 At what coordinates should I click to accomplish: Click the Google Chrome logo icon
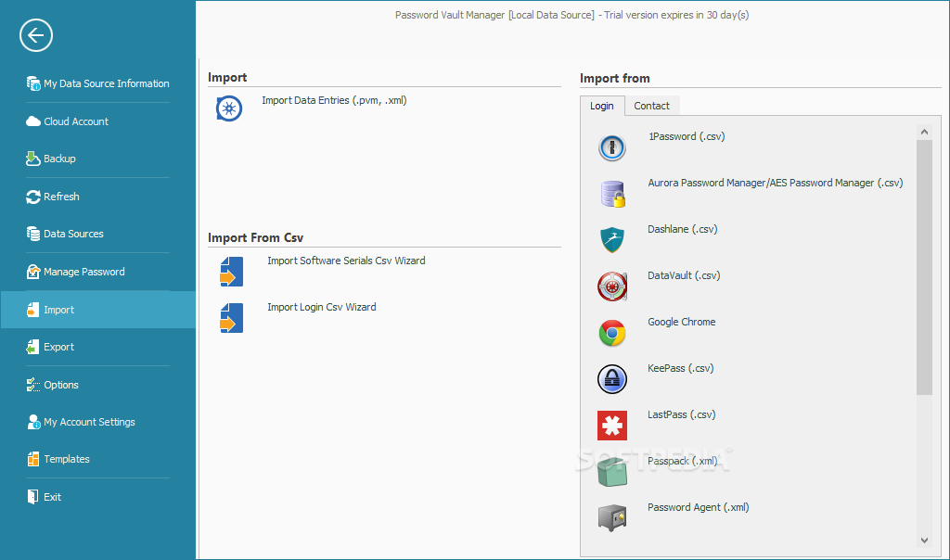pos(611,333)
